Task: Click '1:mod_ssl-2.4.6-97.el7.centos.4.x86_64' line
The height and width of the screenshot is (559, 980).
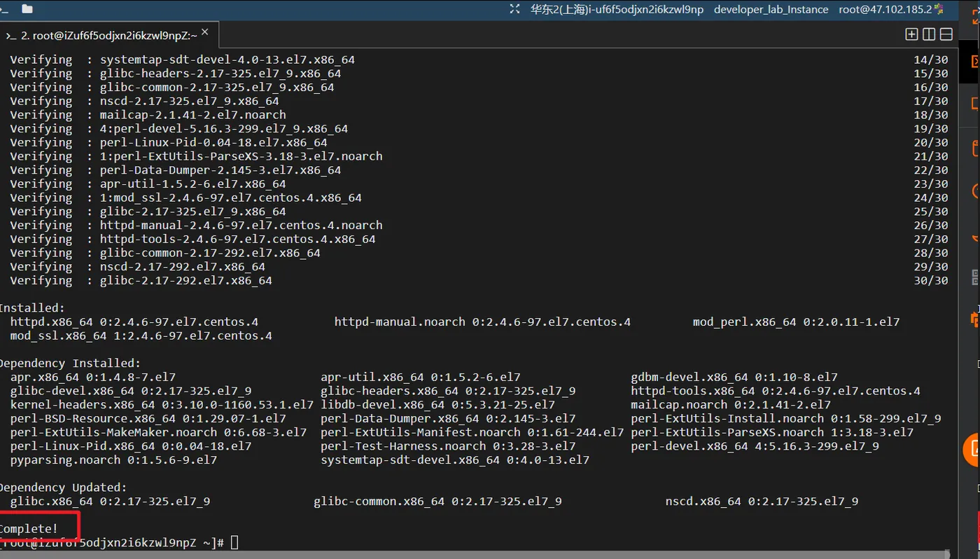Action: 231,198
